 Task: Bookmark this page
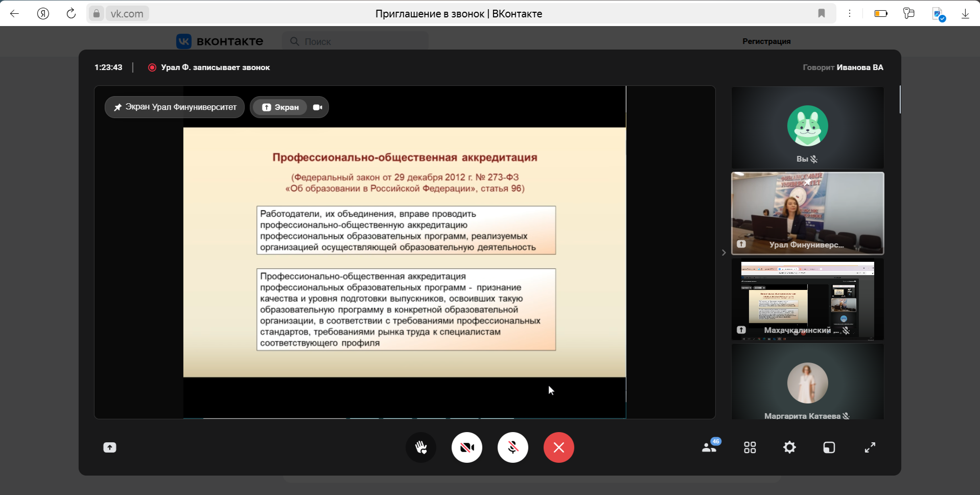point(822,13)
